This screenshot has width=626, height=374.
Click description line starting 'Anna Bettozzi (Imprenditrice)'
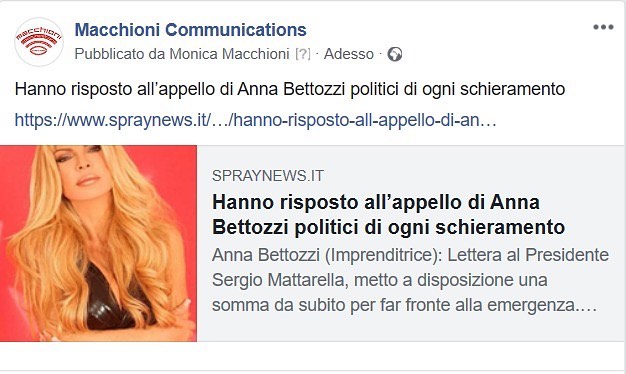410,255
